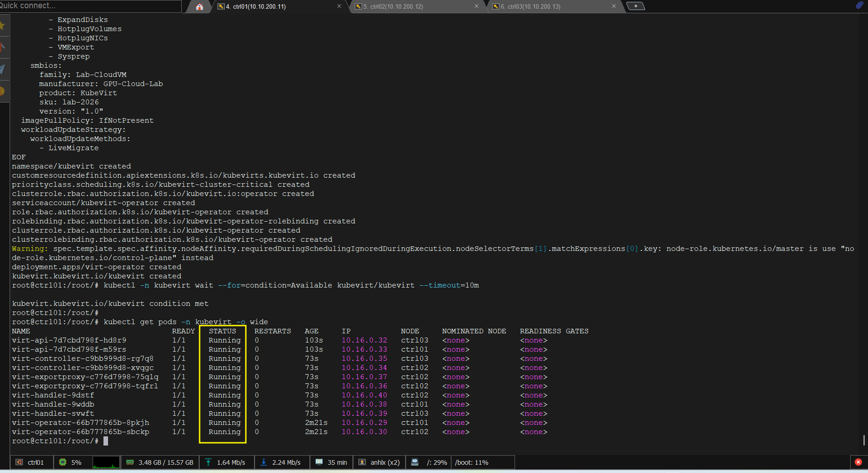
Task: Click the AGE value 2m21s for virt-operator-8pkjh
Action: (316, 423)
